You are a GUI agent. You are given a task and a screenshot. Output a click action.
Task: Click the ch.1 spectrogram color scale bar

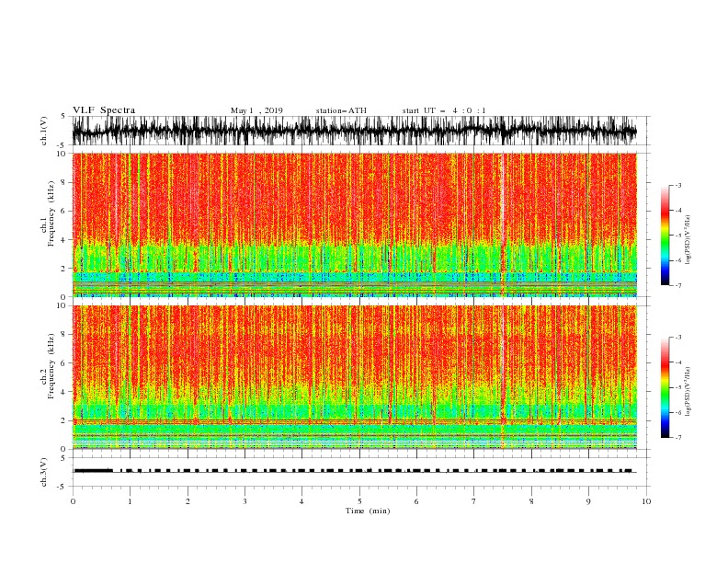coord(665,235)
